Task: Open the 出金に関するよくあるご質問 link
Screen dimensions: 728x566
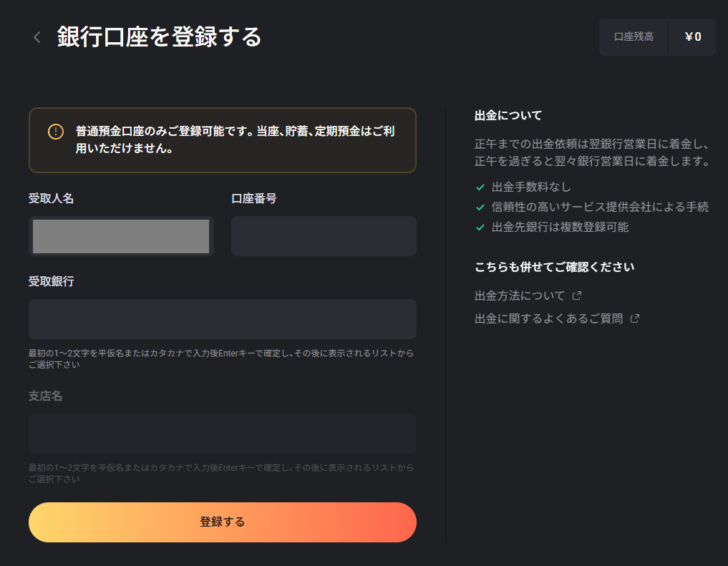Action: click(x=549, y=318)
